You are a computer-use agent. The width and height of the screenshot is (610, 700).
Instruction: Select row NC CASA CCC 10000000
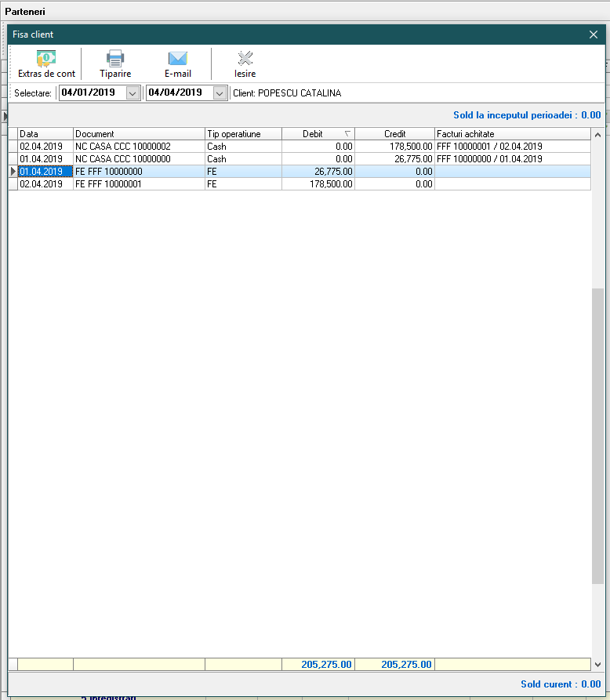[x=139, y=159]
